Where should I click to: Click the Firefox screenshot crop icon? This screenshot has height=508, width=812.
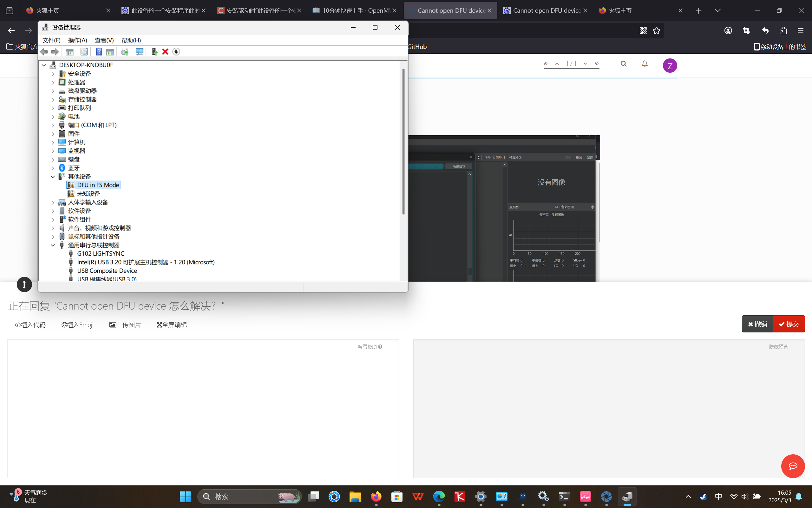click(x=746, y=30)
